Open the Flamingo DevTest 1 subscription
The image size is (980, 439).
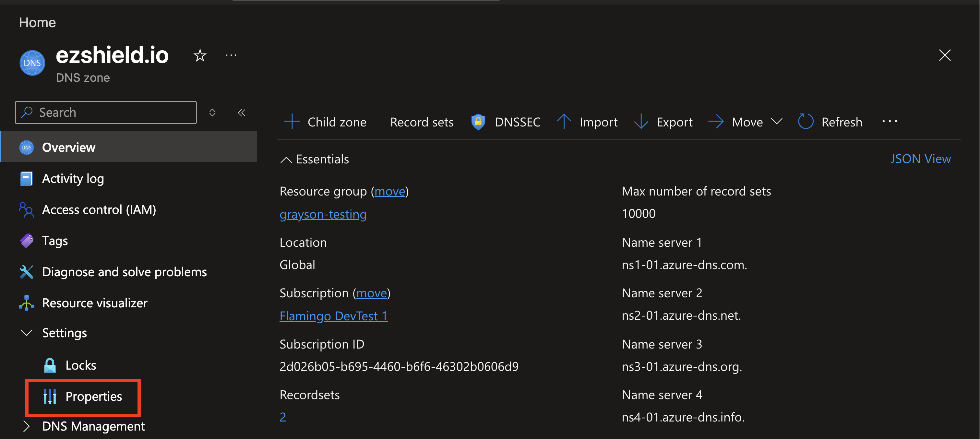(x=334, y=316)
